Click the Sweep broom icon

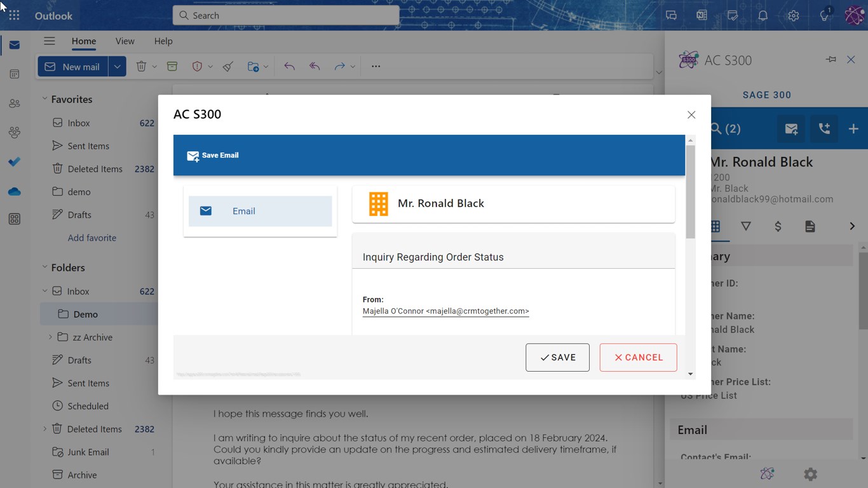click(x=228, y=66)
